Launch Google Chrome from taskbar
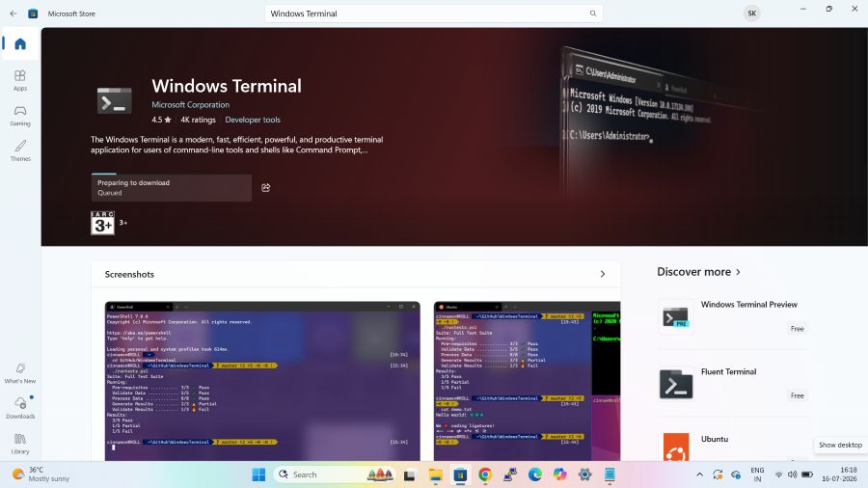 tap(485, 474)
